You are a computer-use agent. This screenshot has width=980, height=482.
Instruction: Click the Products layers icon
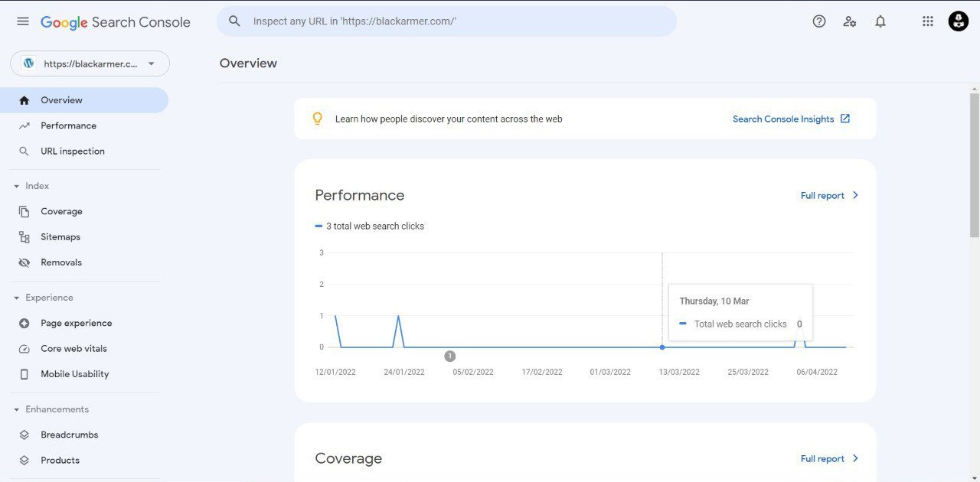(24, 461)
